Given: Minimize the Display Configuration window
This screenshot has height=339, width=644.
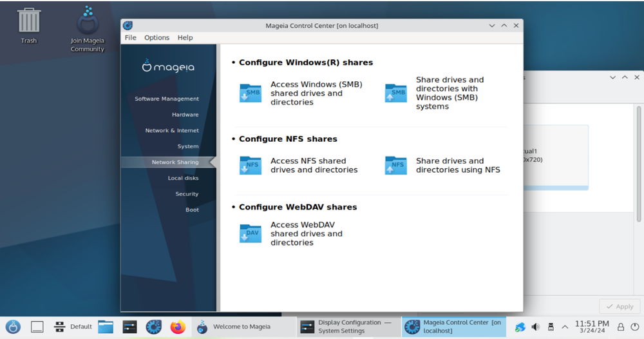Looking at the screenshot, I should point(613,77).
